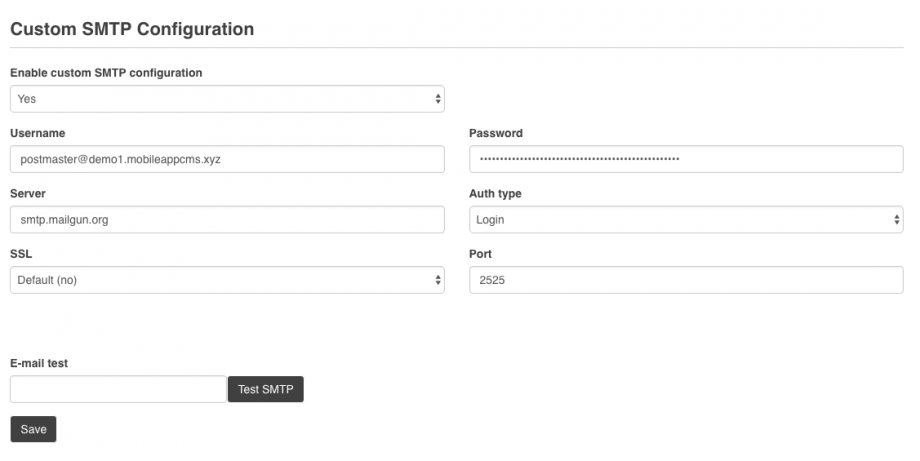
Task: Click the Custom SMTP Configuration heading
Action: pos(131,29)
